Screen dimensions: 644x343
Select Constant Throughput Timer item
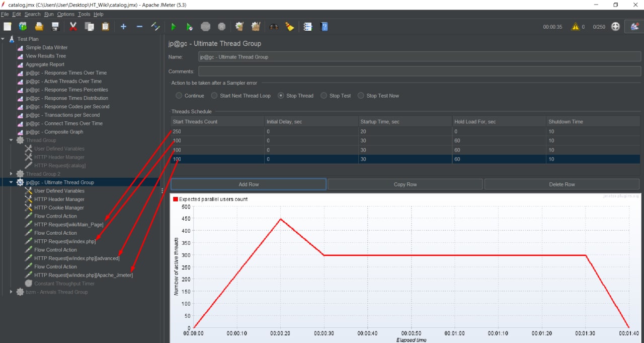pos(64,284)
